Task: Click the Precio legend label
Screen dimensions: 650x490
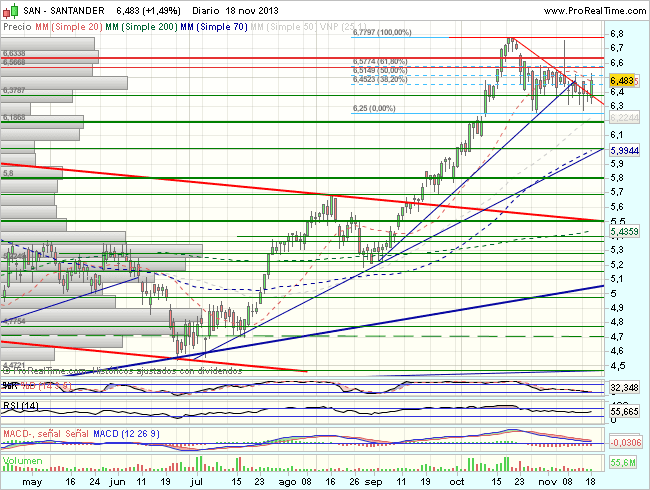Action: tap(17, 27)
